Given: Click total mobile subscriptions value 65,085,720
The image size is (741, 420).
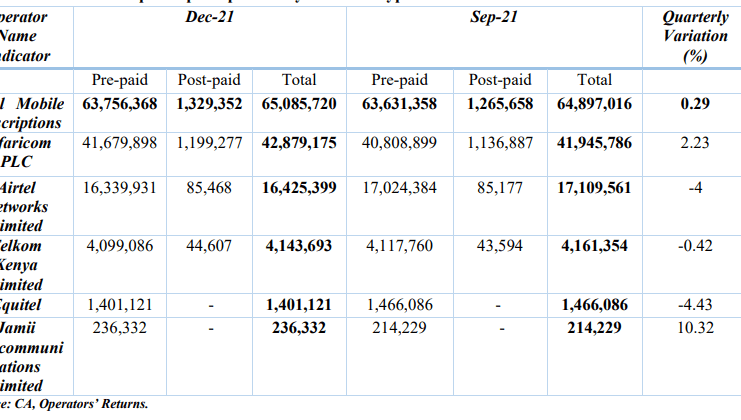Looking at the screenshot, I should tap(299, 104).
